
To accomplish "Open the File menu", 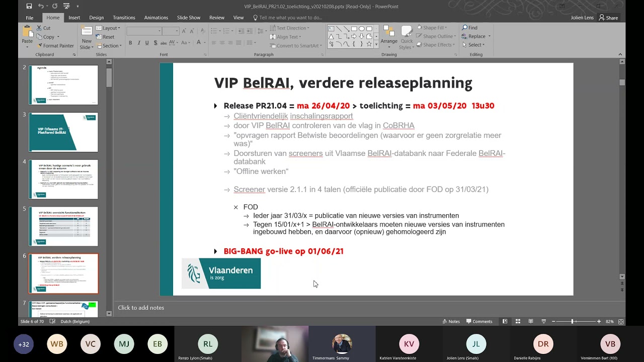I will coord(30,18).
